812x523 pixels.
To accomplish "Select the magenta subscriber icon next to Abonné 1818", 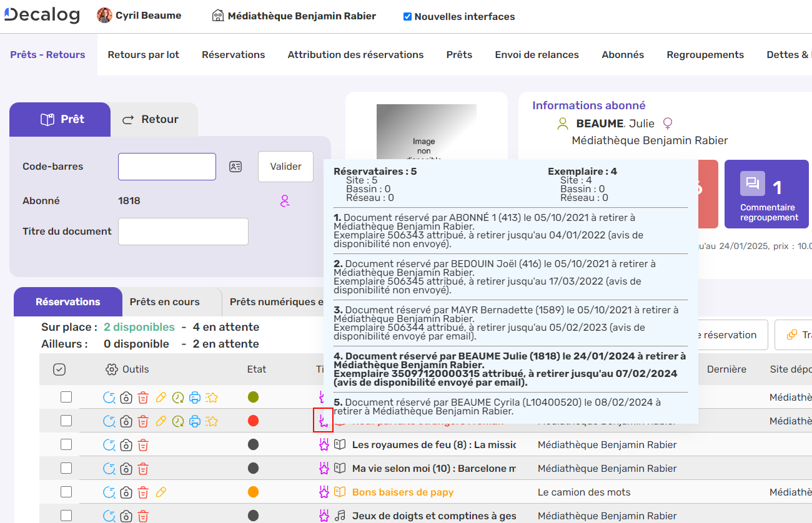I will [285, 201].
